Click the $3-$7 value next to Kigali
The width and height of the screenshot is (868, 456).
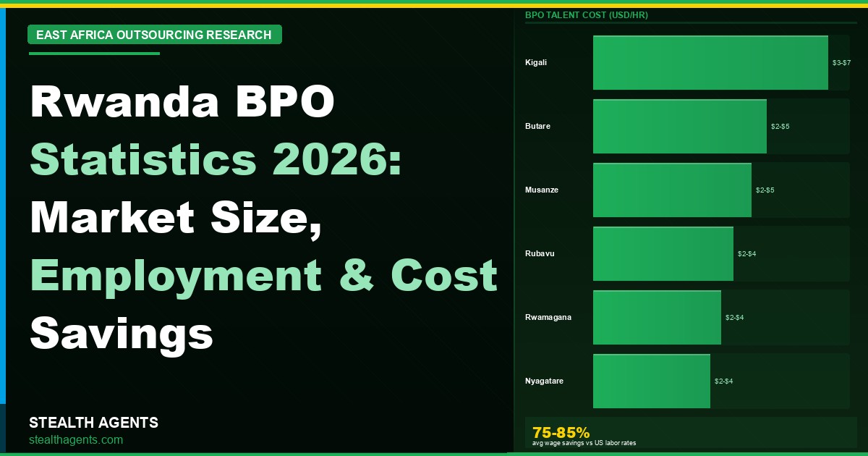841,63
